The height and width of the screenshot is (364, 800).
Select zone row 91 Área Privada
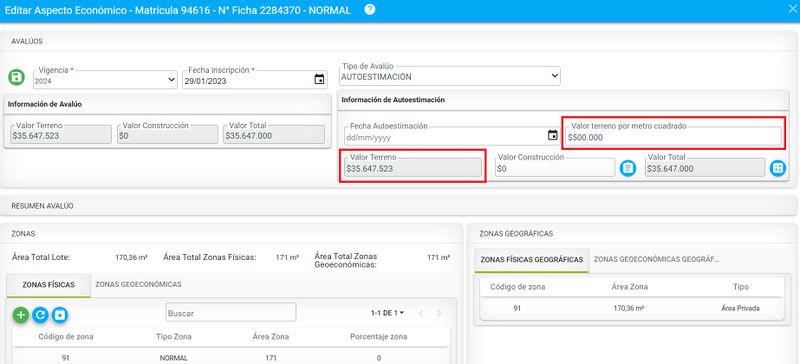tap(632, 308)
